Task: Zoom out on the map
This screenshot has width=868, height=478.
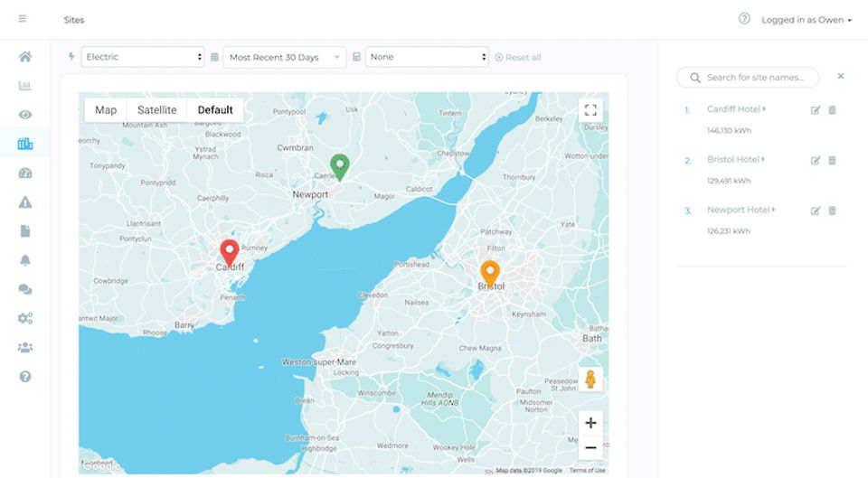Action: point(590,447)
